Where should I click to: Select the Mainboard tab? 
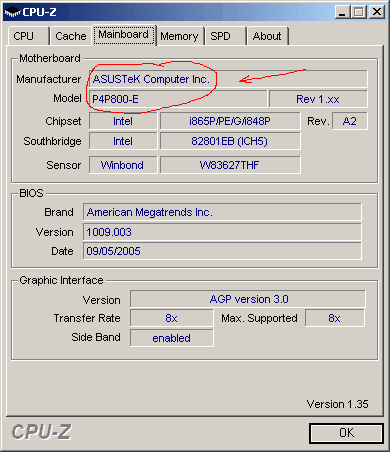[124, 35]
